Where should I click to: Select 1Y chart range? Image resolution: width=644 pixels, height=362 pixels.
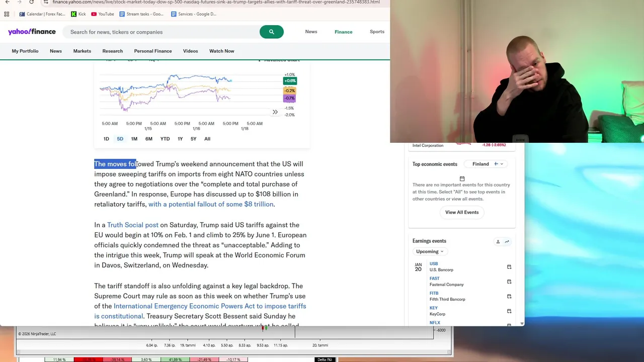[x=180, y=139]
